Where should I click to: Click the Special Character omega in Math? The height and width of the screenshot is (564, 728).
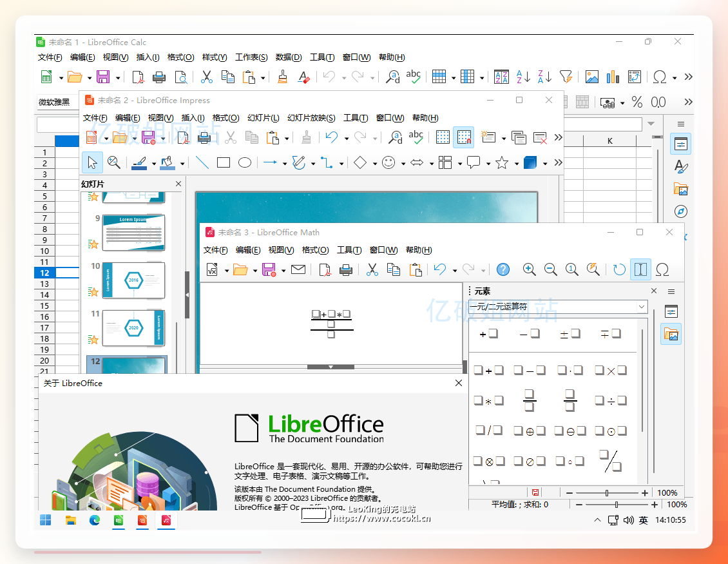click(x=662, y=269)
